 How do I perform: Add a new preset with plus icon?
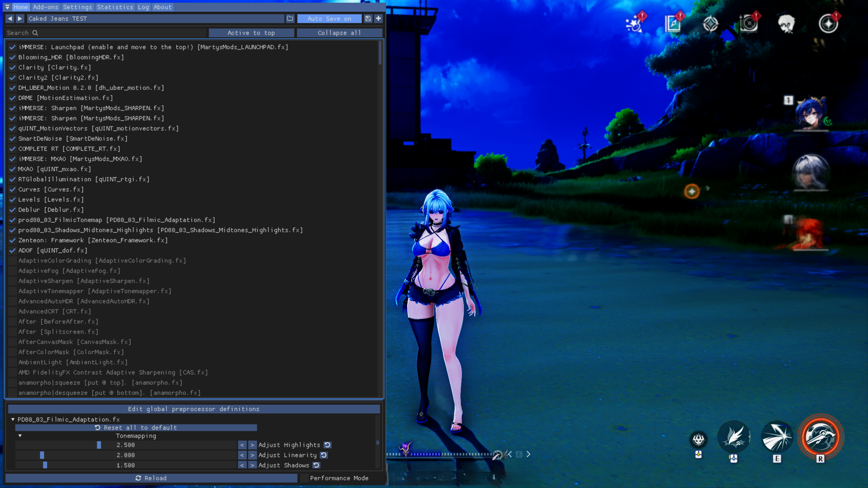(x=378, y=19)
